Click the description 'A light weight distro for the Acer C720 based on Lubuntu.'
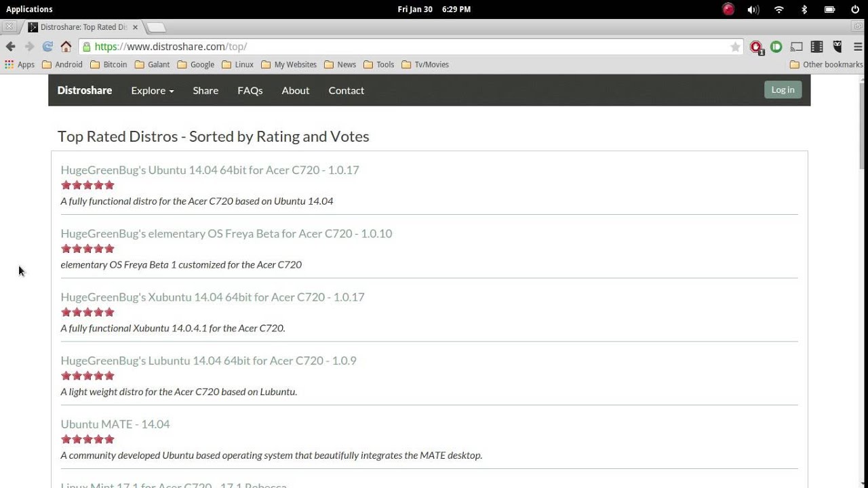 tap(179, 392)
